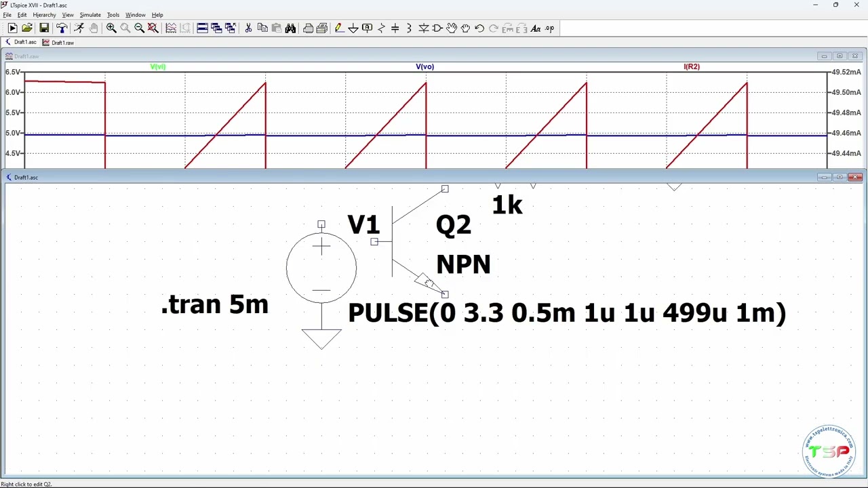Click the .tran 5m directive text

[x=215, y=304]
